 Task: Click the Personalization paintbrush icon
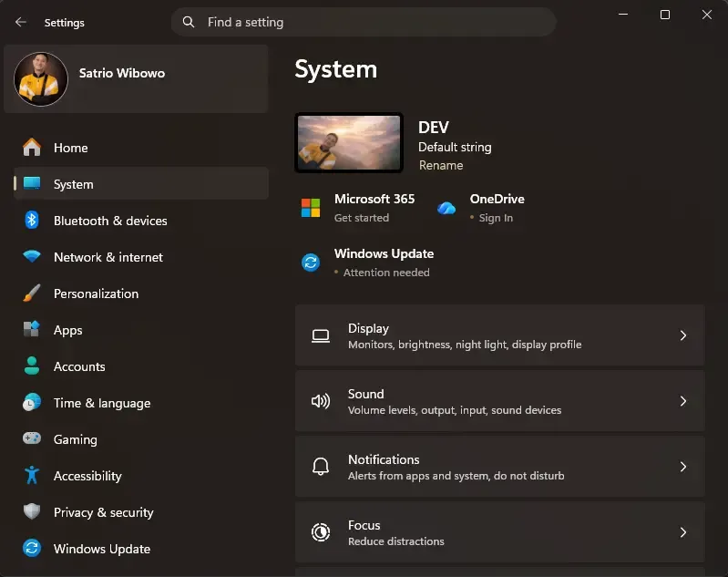32,294
